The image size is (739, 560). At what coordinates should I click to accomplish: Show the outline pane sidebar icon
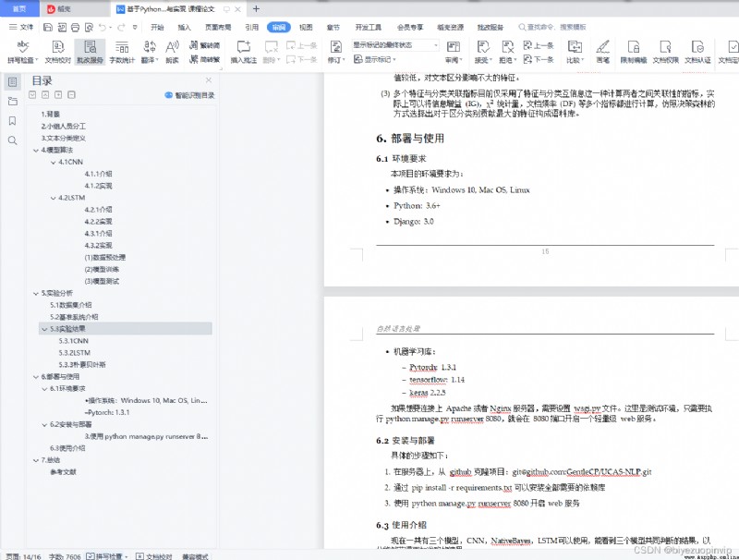coord(13,82)
